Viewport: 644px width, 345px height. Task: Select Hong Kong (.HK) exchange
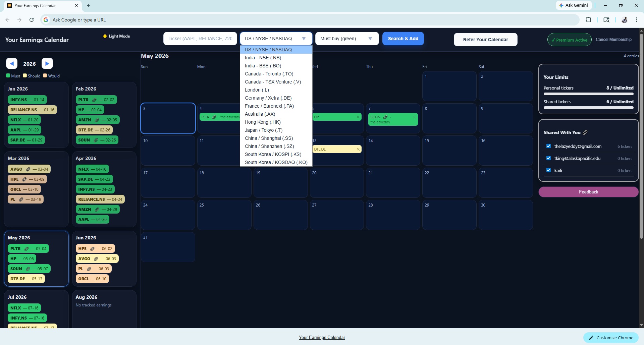pos(276,122)
